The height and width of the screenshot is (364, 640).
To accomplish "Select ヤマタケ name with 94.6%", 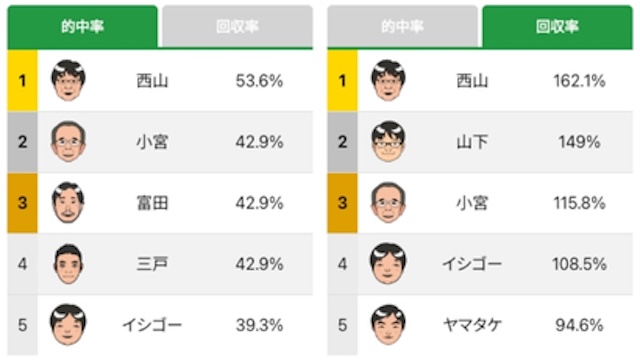I will point(472,325).
